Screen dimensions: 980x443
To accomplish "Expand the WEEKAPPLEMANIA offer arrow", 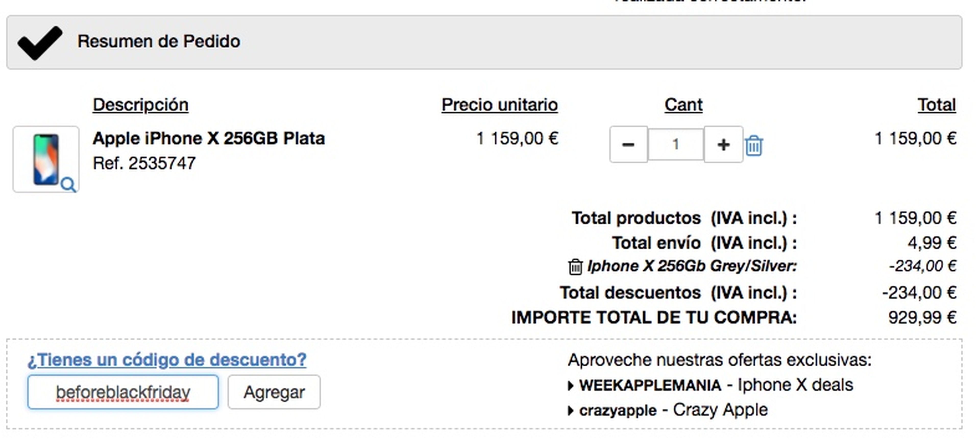I will coord(570,386).
